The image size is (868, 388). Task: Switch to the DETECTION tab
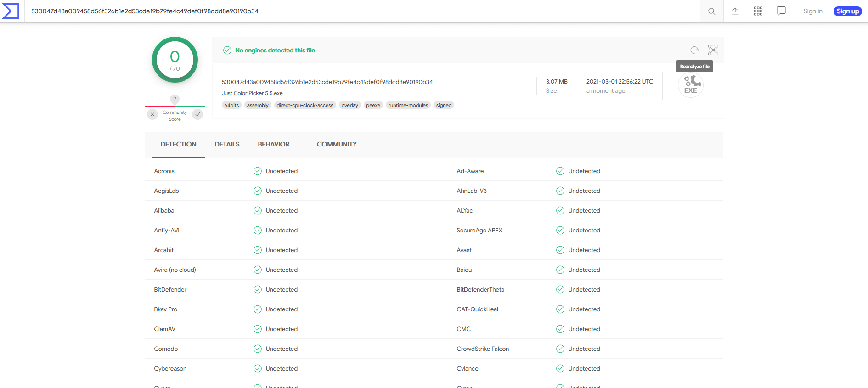178,144
